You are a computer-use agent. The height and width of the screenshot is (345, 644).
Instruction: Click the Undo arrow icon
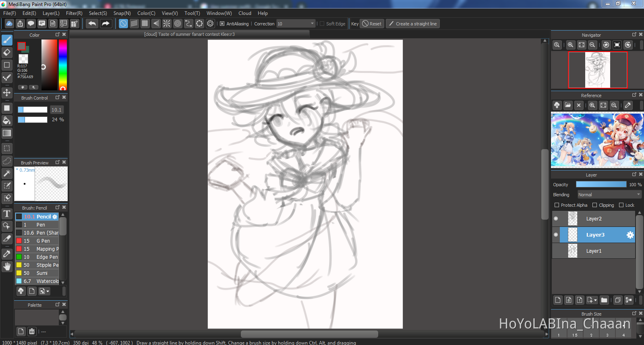(x=92, y=24)
